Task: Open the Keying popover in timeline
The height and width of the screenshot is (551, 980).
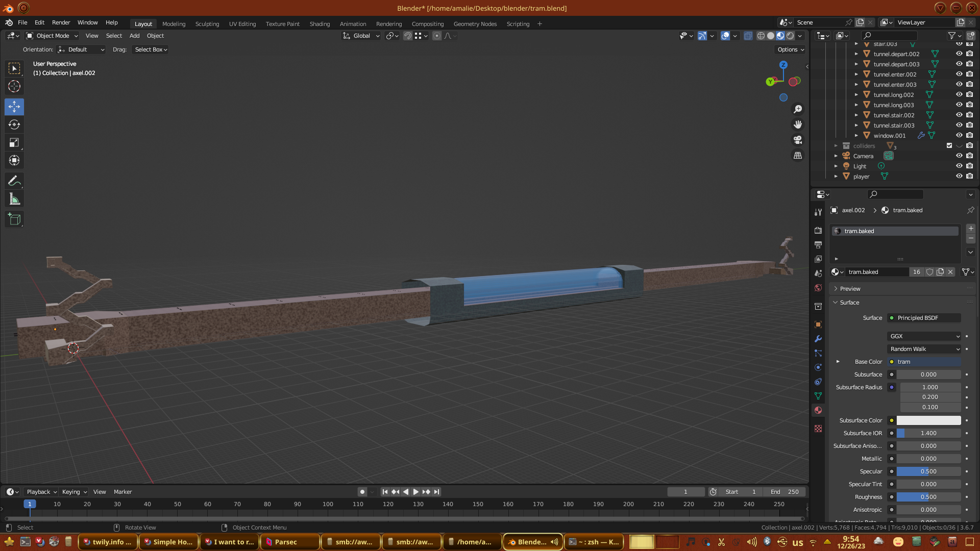Action: (74, 492)
